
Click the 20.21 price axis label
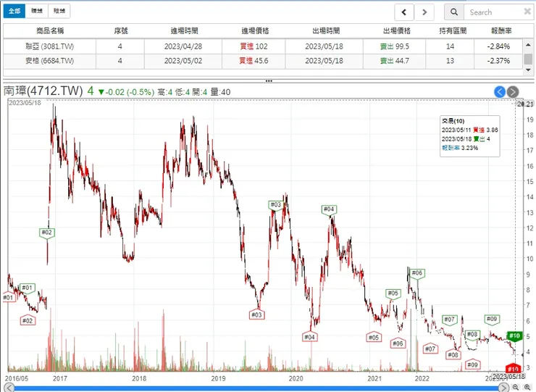click(x=525, y=104)
